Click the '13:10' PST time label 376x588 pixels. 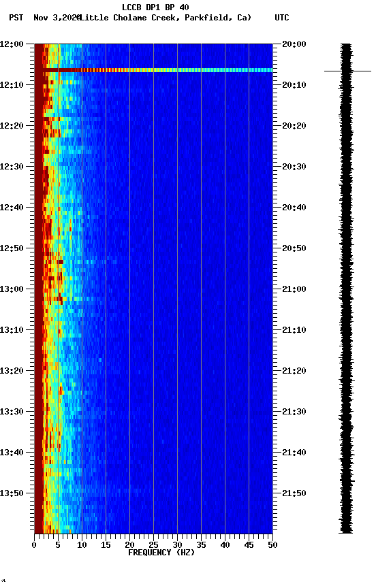point(12,330)
